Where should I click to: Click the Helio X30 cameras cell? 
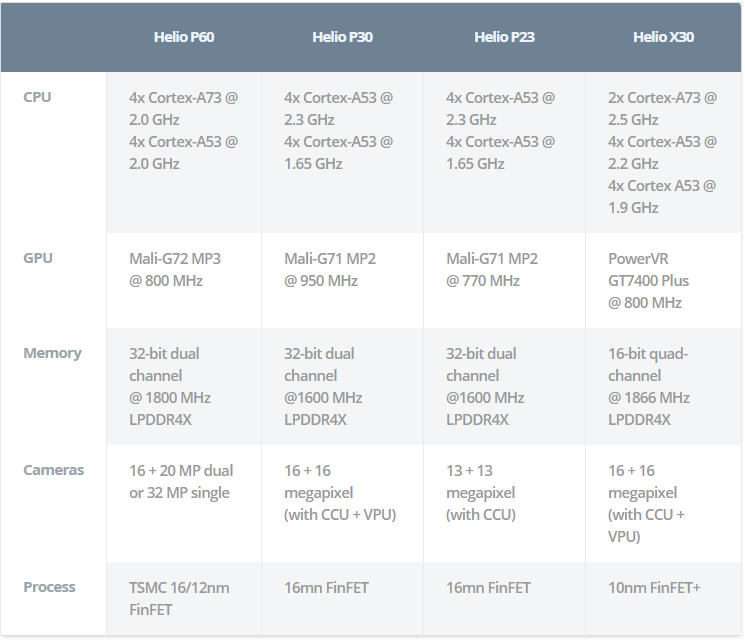coord(663,503)
